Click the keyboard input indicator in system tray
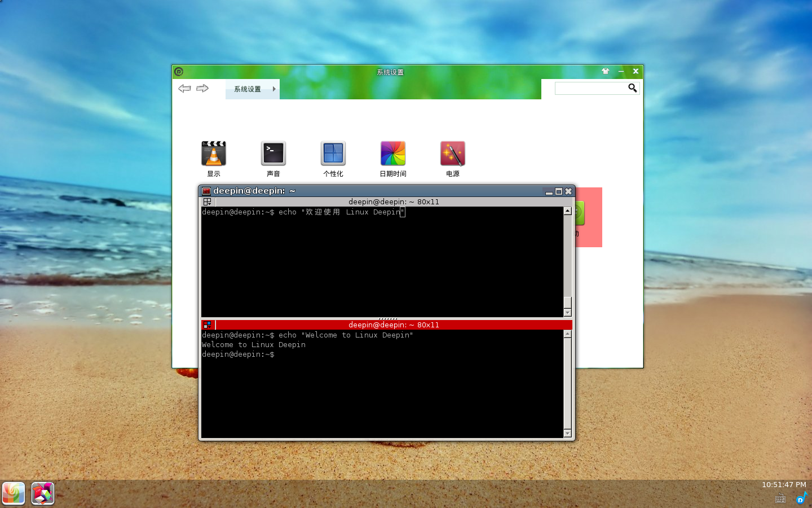The image size is (812, 508). pyautogui.click(x=780, y=498)
